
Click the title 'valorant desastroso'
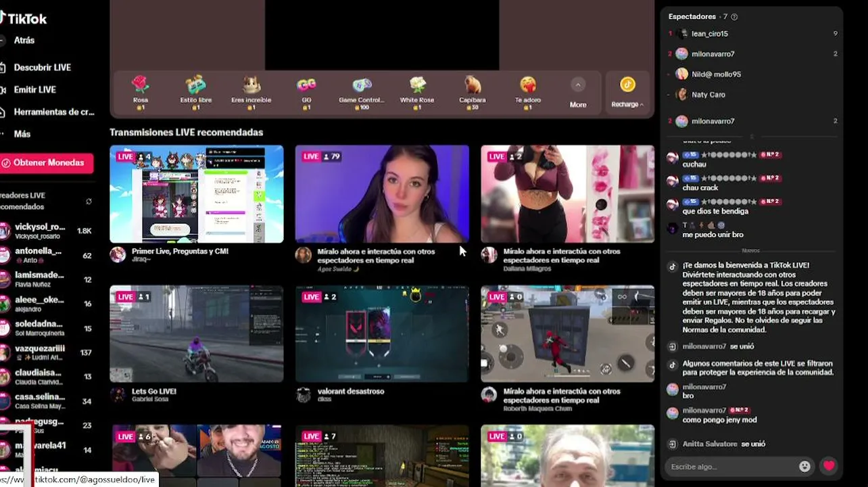click(351, 391)
